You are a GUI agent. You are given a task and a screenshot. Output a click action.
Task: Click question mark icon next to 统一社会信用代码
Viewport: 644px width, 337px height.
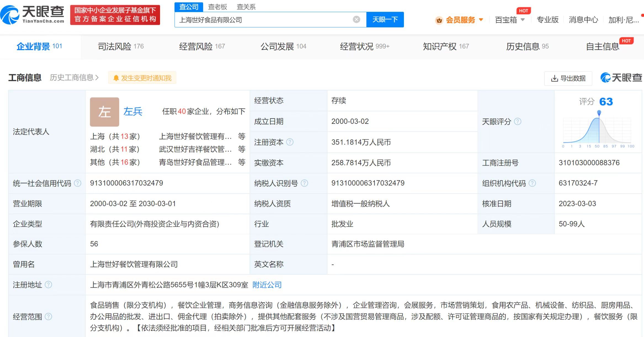coord(78,183)
